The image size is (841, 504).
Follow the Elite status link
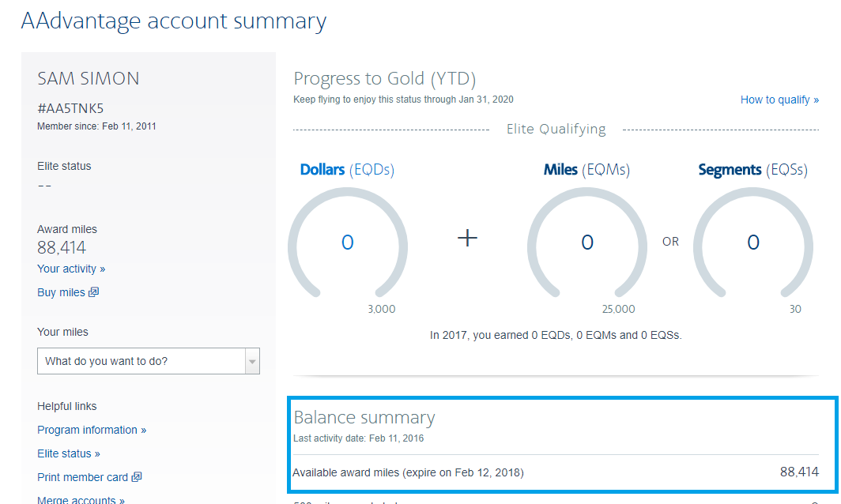coord(68,453)
